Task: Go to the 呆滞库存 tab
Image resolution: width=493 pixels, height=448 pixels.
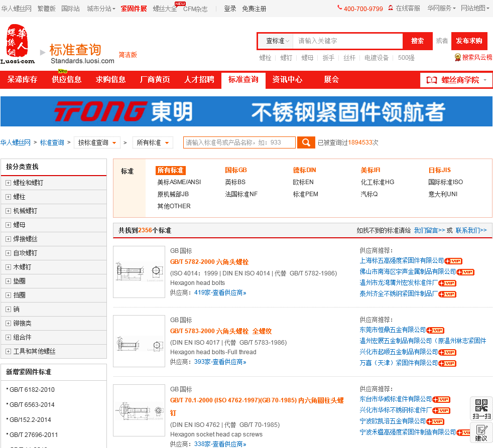Action: click(22, 80)
